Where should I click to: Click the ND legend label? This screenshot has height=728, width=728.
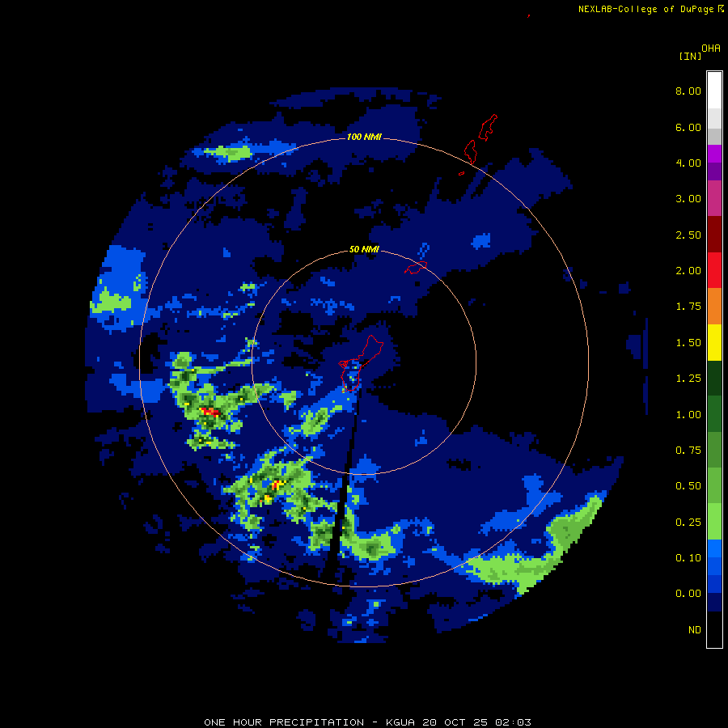(695, 630)
